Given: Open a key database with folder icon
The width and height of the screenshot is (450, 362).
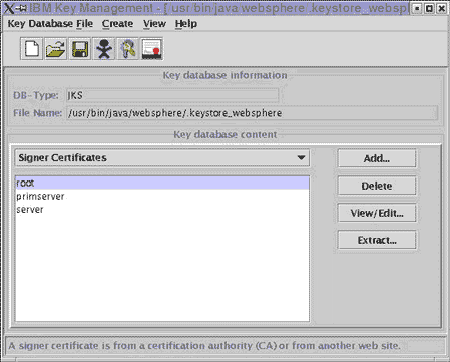Looking at the screenshot, I should click(56, 49).
